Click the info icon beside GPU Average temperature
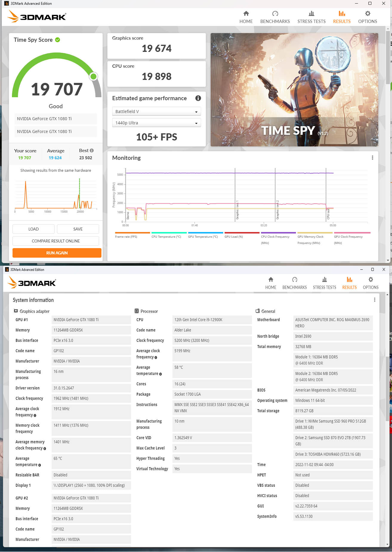 click(x=40, y=465)
